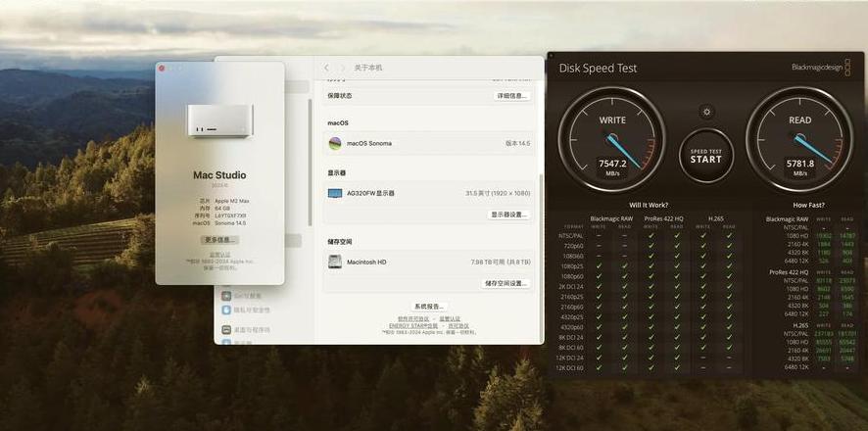Open 监管认证 link in Mac Studio window

[x=219, y=255]
